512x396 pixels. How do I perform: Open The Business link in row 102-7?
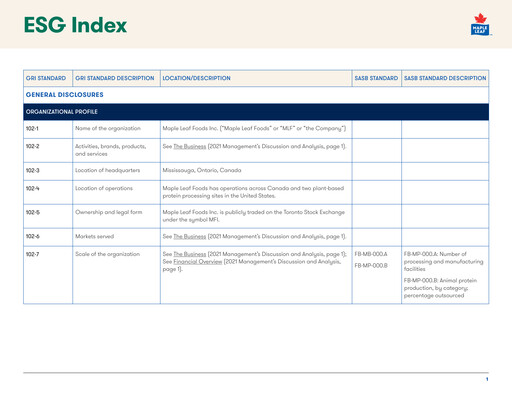tap(190, 254)
